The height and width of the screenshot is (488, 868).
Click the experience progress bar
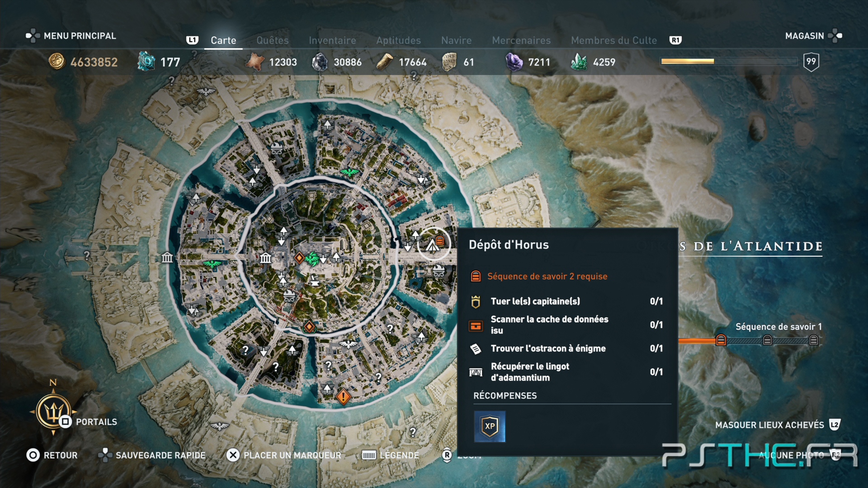[x=729, y=61]
